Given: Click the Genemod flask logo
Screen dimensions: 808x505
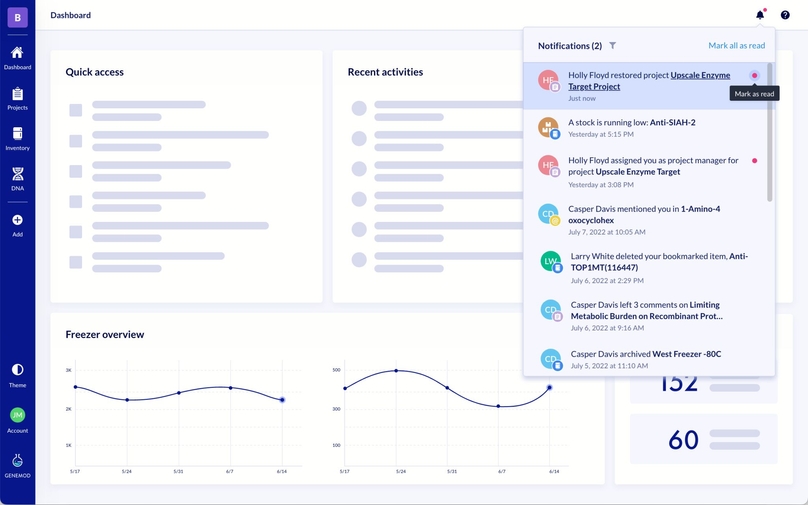Looking at the screenshot, I should pos(17,460).
